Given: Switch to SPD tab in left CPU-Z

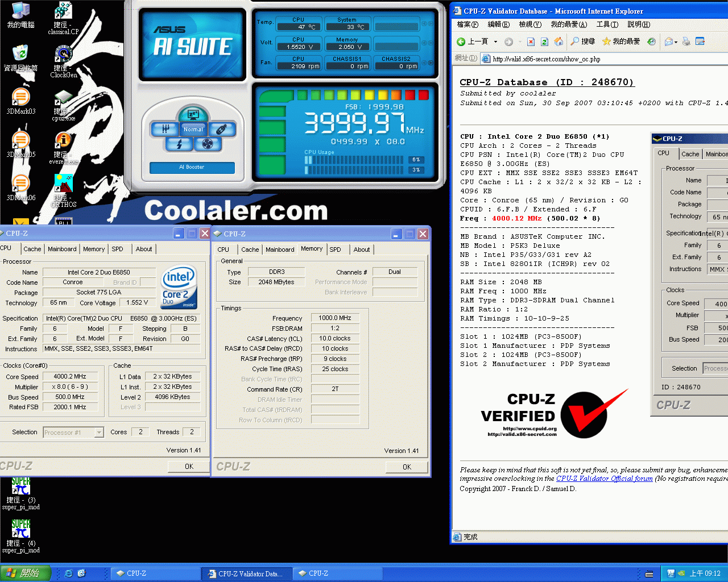Looking at the screenshot, I should click(118, 249).
